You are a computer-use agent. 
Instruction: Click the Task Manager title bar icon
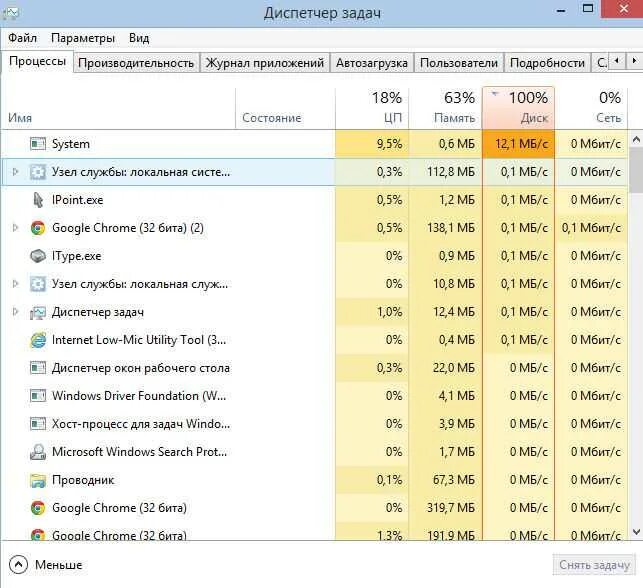coord(10,13)
